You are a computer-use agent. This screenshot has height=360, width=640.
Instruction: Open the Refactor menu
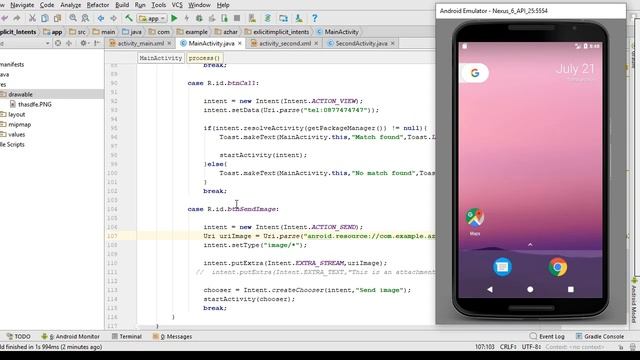98,5
